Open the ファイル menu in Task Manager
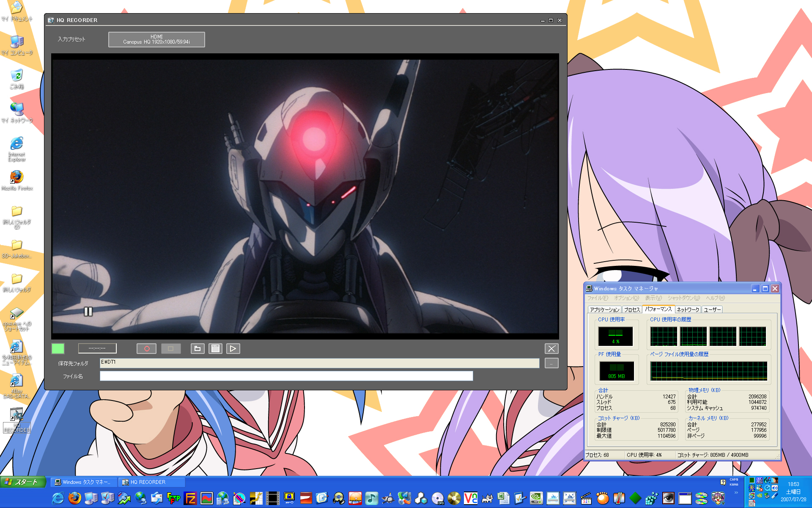 597,298
